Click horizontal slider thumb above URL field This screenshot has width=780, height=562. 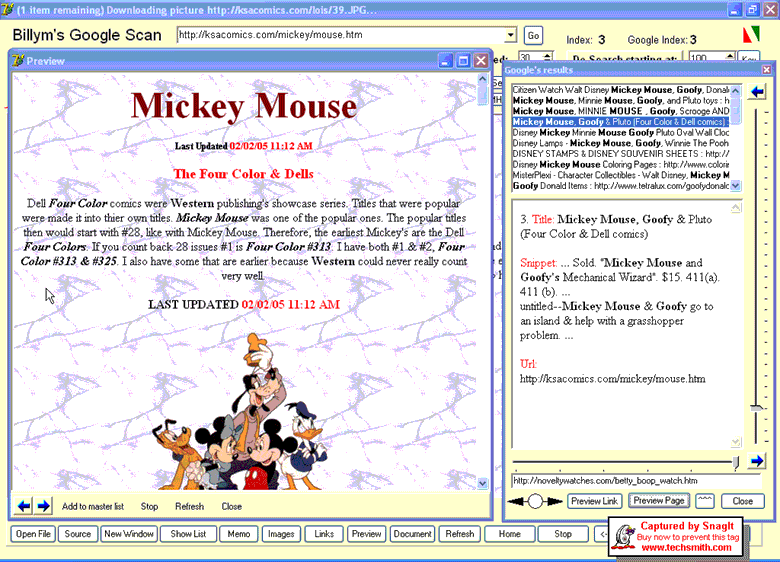pos(735,463)
